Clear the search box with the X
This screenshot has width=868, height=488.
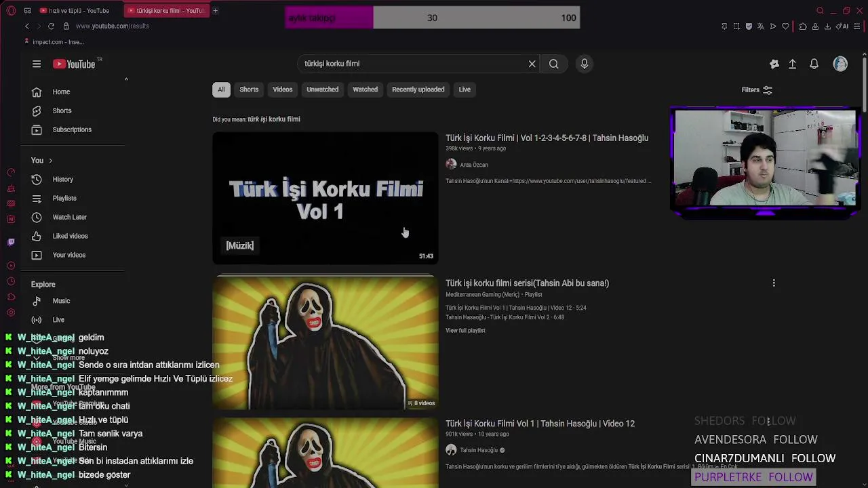pos(532,64)
